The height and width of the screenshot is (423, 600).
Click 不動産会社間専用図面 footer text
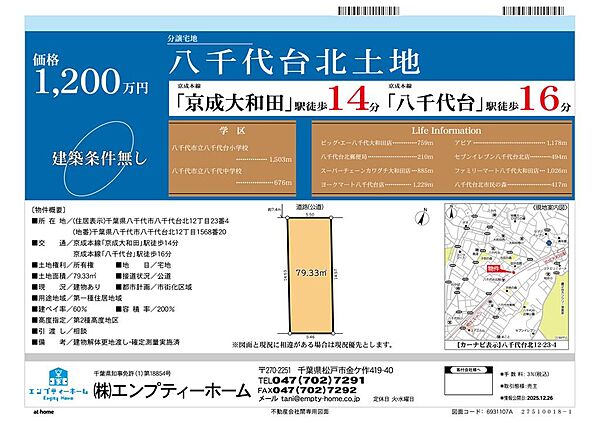[x=300, y=412]
